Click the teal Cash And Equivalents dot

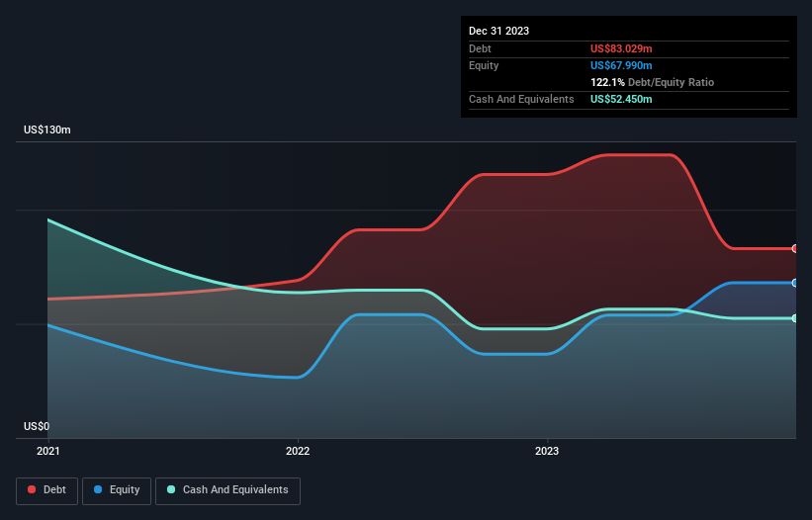tap(171, 489)
